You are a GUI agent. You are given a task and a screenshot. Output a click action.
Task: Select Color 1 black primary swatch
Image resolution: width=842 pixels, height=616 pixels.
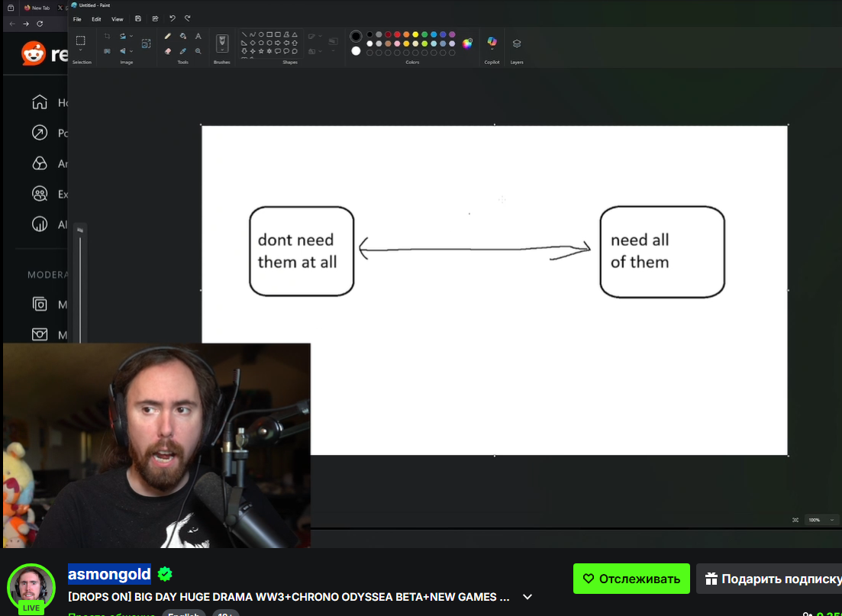click(x=356, y=36)
